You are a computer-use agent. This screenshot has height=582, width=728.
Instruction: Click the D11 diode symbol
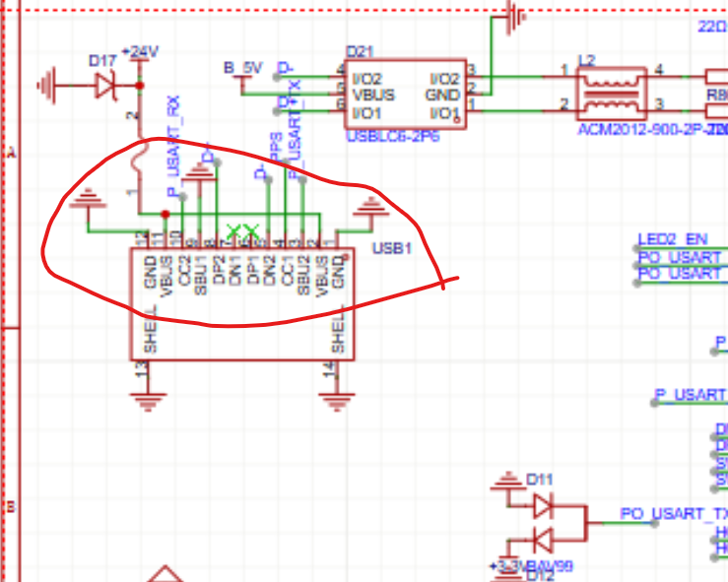point(543,506)
